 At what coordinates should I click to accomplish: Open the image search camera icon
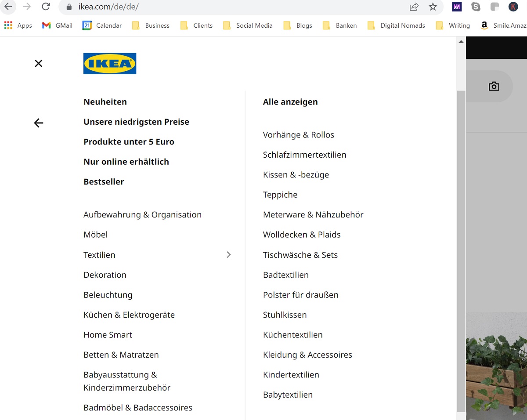coord(494,86)
